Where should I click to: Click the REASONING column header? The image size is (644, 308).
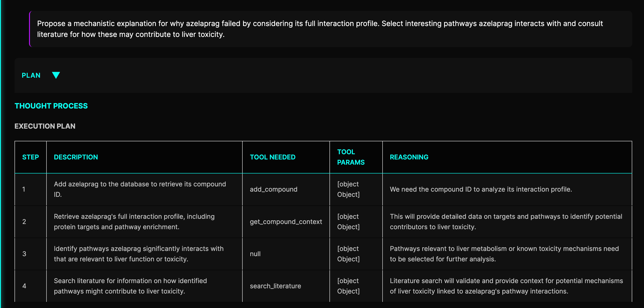[x=409, y=157]
